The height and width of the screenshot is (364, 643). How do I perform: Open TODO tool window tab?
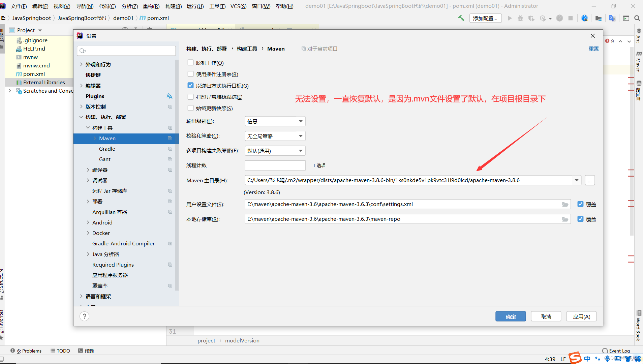click(60, 351)
